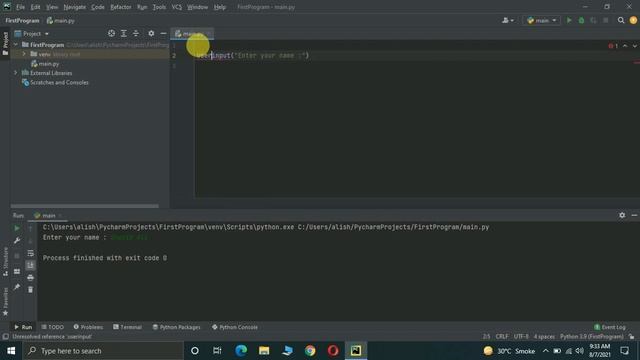
Task: Click the Windows Start button
Action: tap(11, 351)
